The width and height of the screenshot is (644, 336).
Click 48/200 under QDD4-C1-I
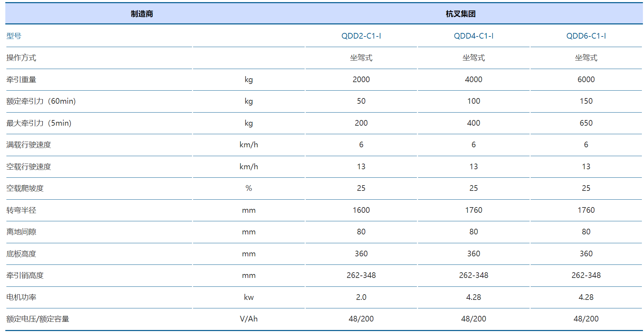coord(474,319)
